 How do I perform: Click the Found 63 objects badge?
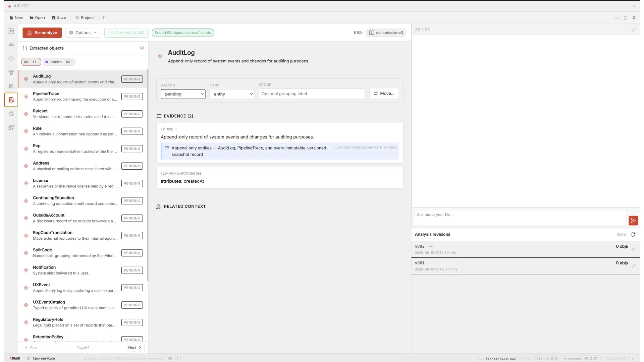183,33
